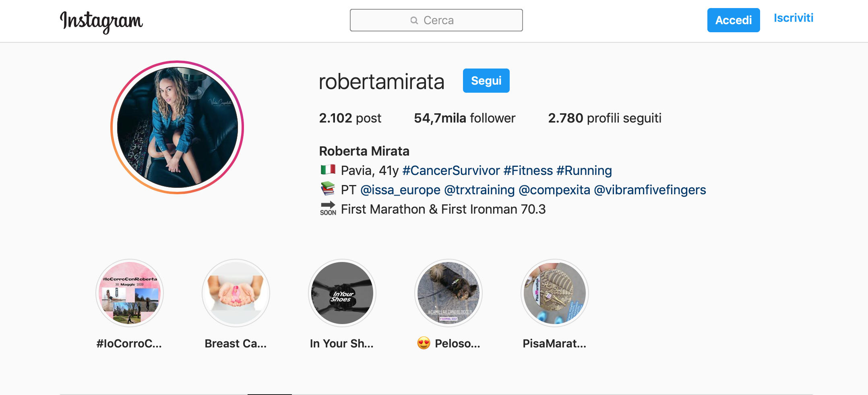
Task: Open the Iscriviti sign-up link
Action: click(x=794, y=18)
